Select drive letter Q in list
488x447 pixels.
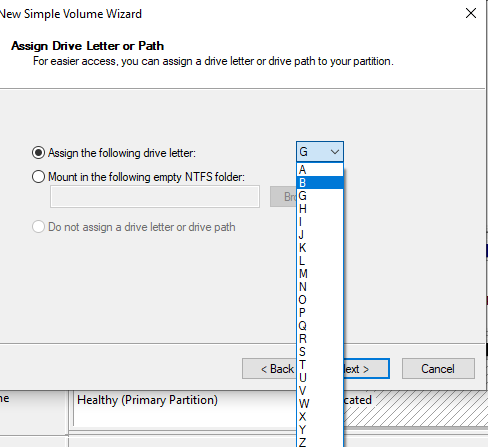320,326
